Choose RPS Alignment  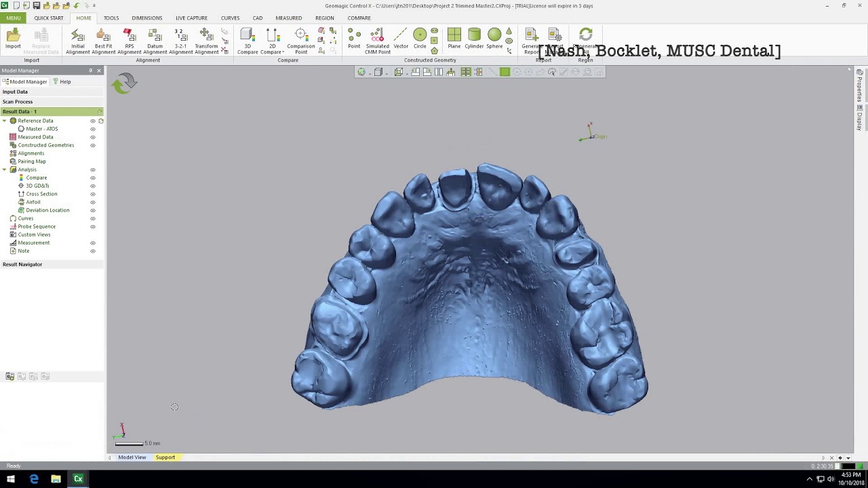coord(129,41)
